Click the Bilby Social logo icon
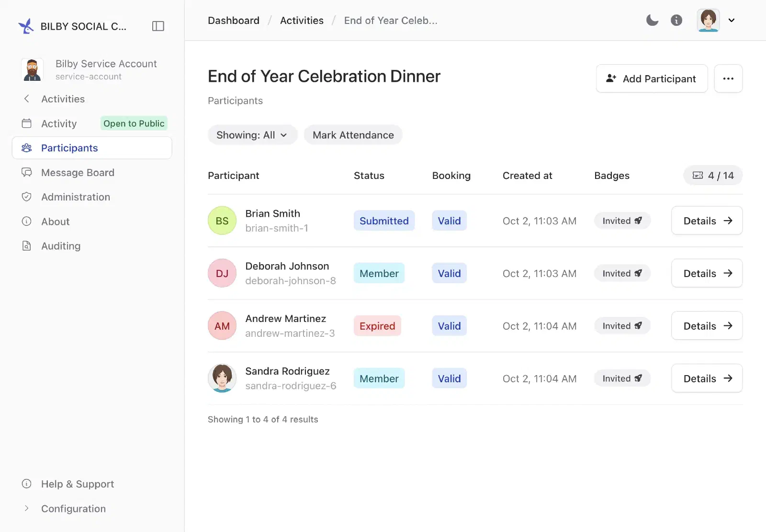766x532 pixels. (26, 26)
